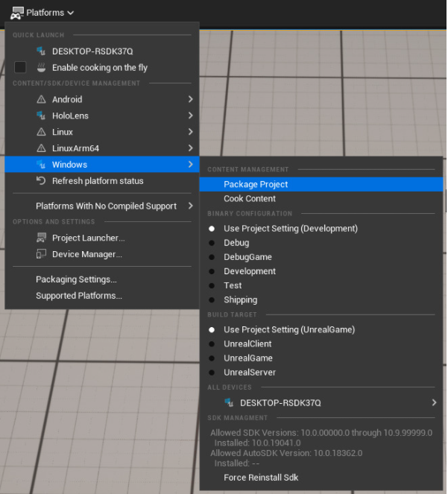Viewport: 448px width, 494px height.
Task: Launch on DESKTOP-RSDK37Q under Quick Launch
Action: pos(102,51)
